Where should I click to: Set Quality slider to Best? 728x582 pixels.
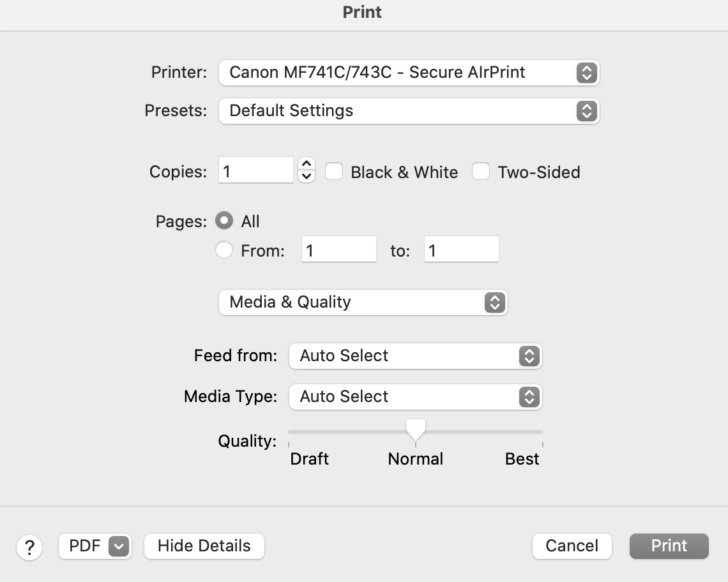coord(542,433)
